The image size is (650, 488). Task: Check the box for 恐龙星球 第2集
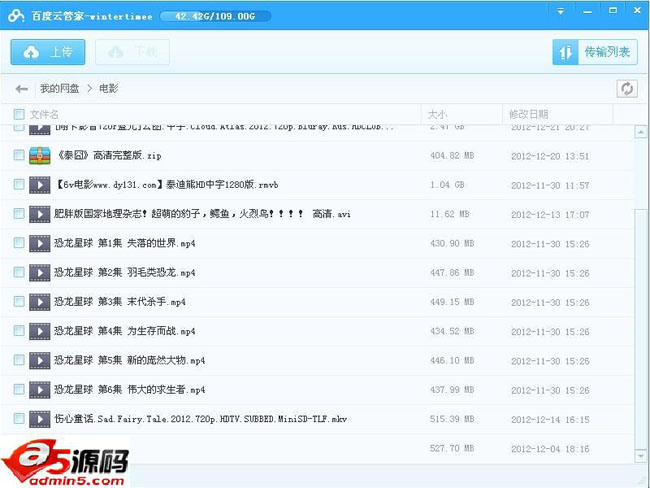click(19, 272)
